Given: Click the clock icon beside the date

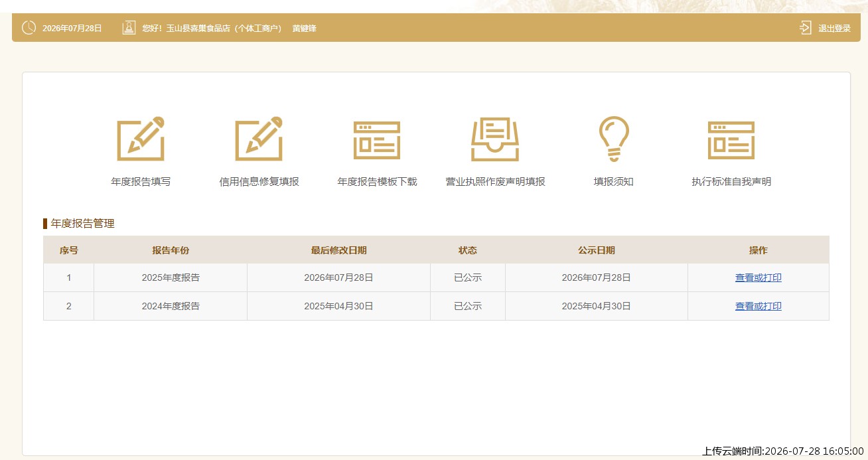Looking at the screenshot, I should pos(29,28).
